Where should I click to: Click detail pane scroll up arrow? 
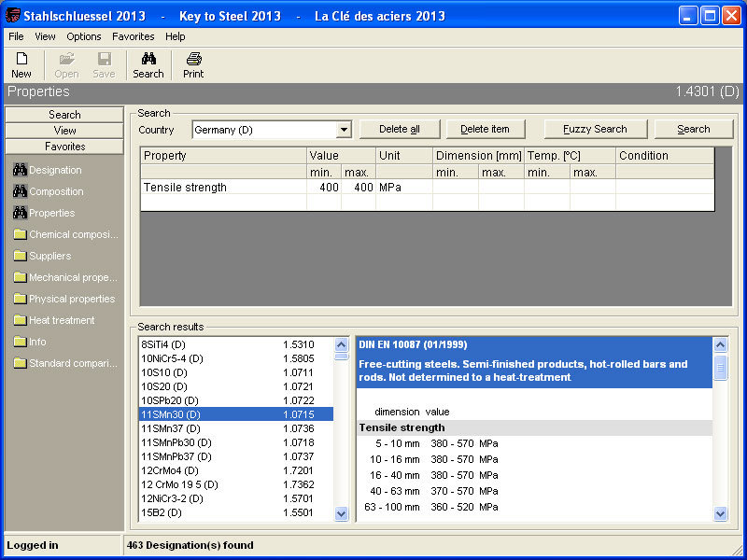click(x=720, y=344)
